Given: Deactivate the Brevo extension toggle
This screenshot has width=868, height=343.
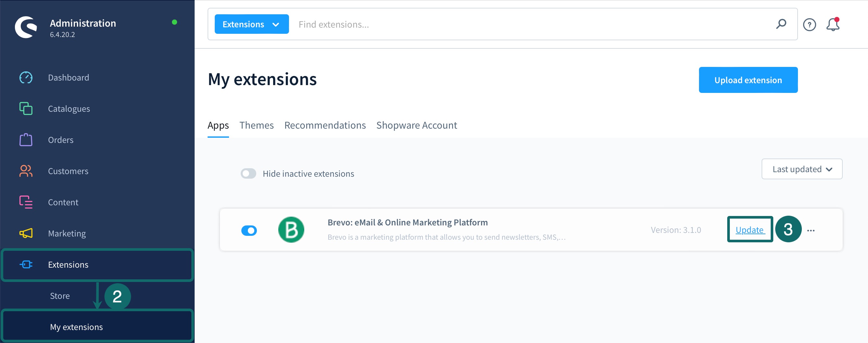Looking at the screenshot, I should [249, 230].
